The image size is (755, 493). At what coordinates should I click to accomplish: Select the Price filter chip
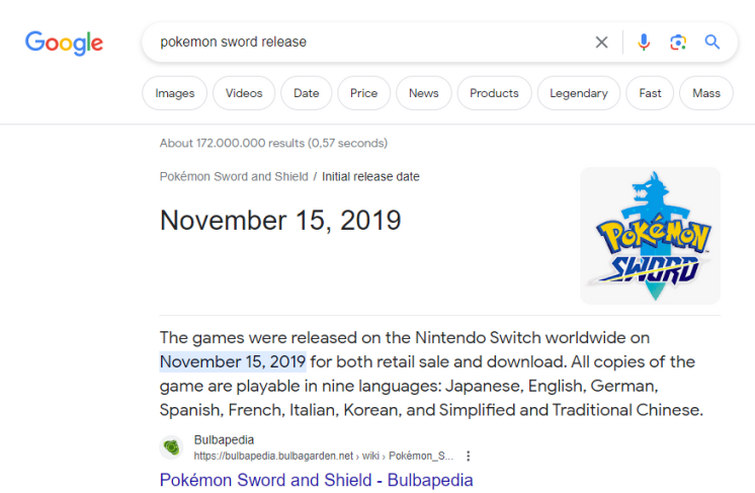tap(364, 93)
